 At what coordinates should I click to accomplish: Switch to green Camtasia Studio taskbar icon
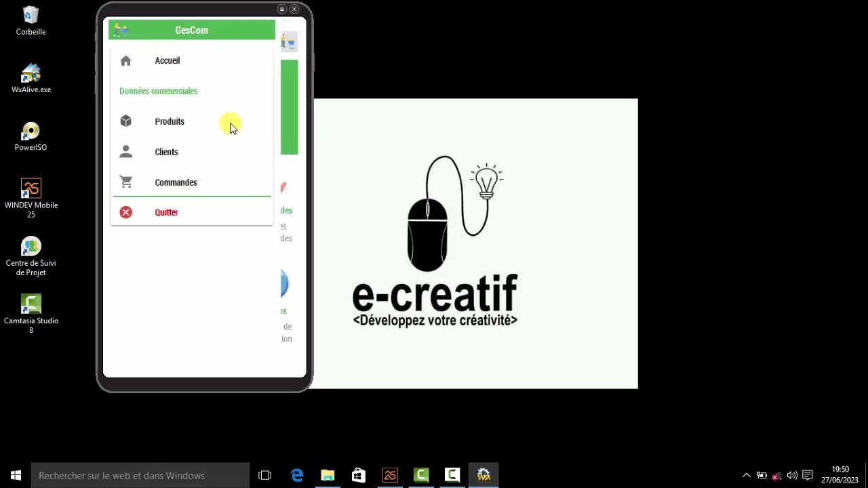click(421, 475)
